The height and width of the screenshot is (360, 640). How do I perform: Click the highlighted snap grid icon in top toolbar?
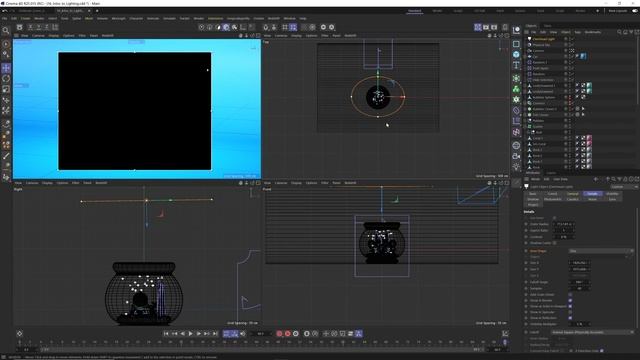click(293, 27)
